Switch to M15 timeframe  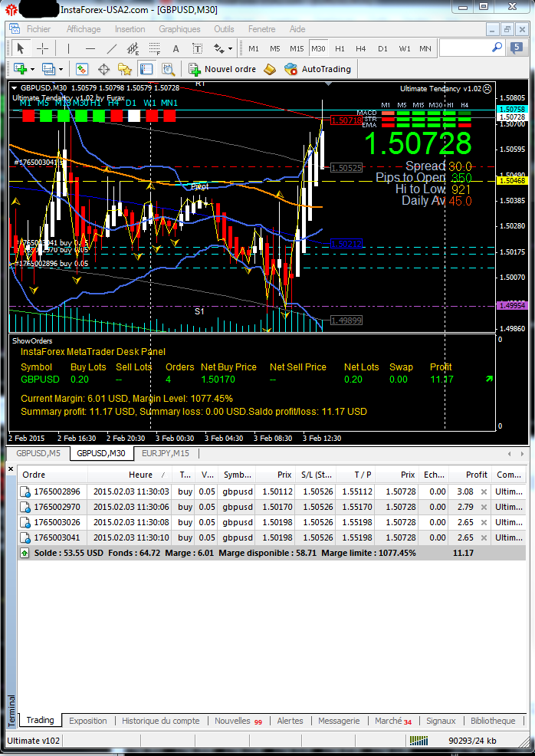point(297,49)
